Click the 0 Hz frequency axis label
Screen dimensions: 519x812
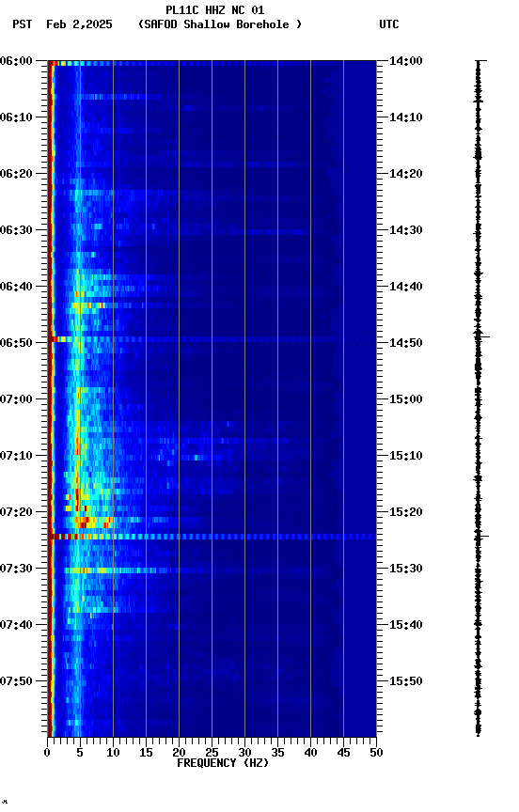click(x=47, y=754)
